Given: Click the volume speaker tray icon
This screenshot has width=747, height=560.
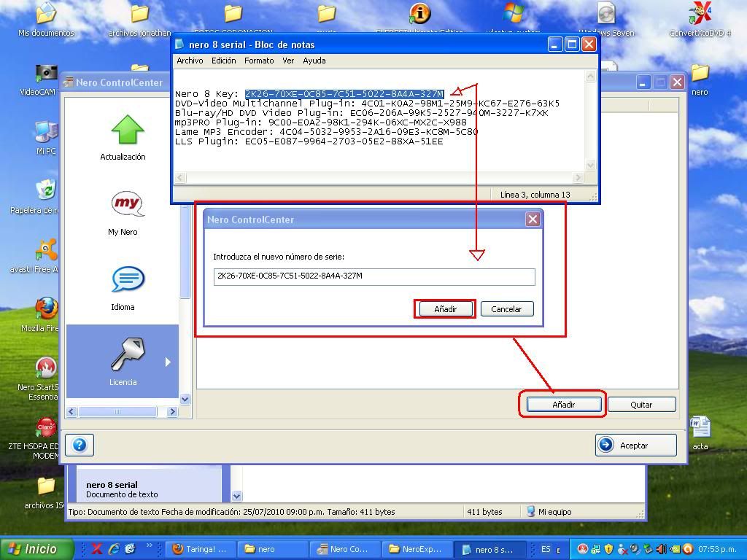Looking at the screenshot, I should 662,549.
